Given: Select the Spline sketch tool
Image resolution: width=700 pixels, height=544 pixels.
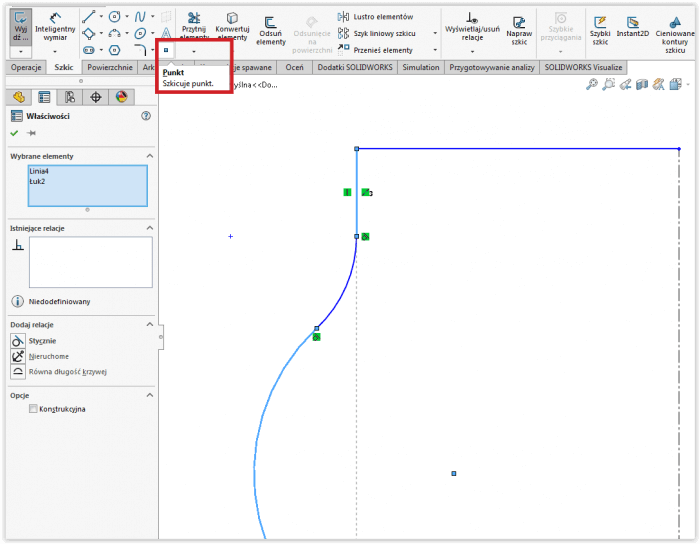Looking at the screenshot, I should tap(140, 17).
